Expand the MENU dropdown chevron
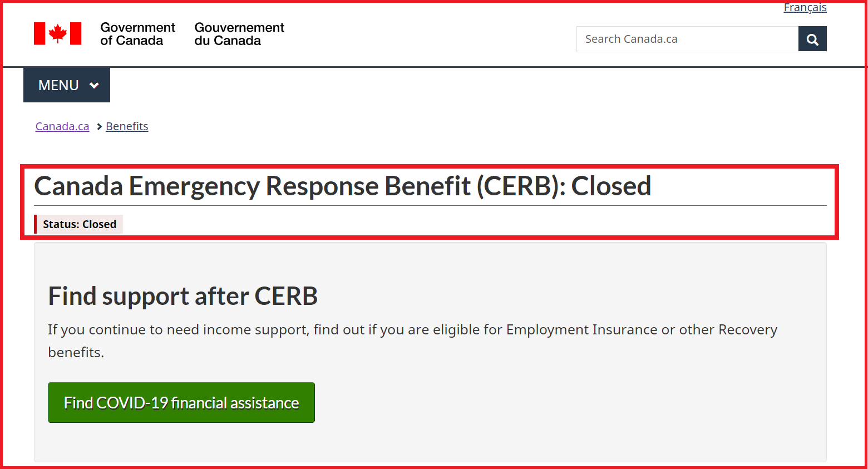 95,85
